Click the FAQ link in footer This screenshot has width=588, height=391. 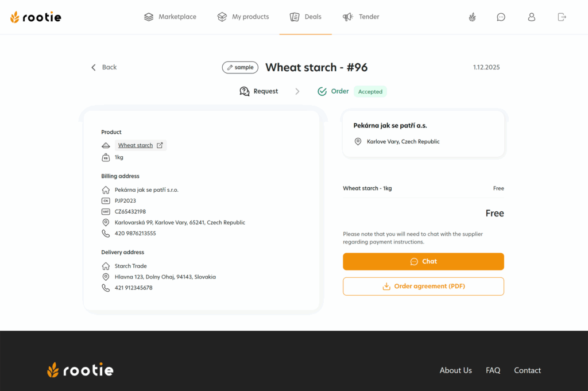pyautogui.click(x=493, y=370)
